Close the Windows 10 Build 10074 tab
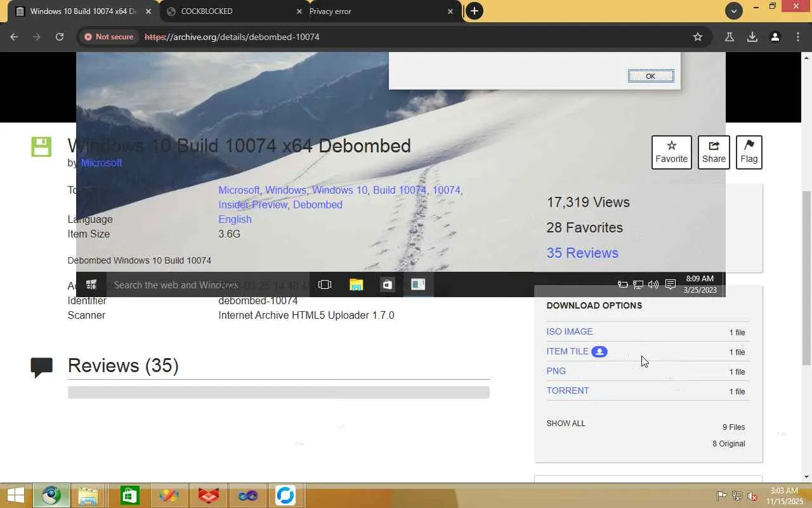812x508 pixels. coord(148,11)
